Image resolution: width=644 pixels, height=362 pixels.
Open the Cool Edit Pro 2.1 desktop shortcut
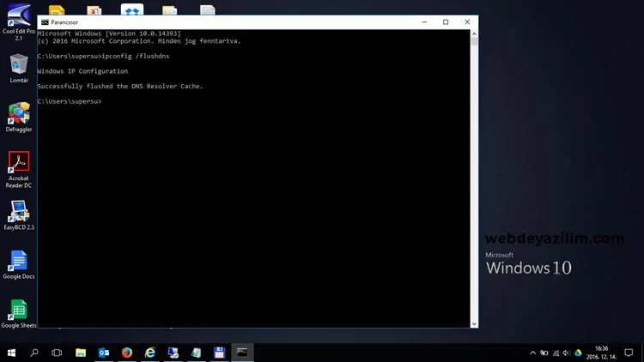[19, 21]
